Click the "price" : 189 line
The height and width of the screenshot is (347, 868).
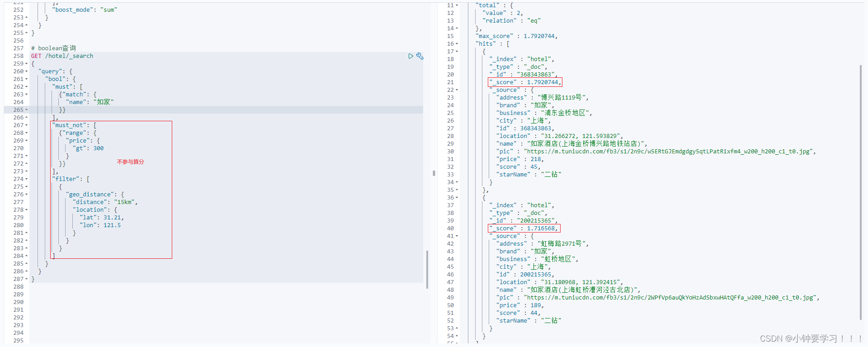pos(520,305)
